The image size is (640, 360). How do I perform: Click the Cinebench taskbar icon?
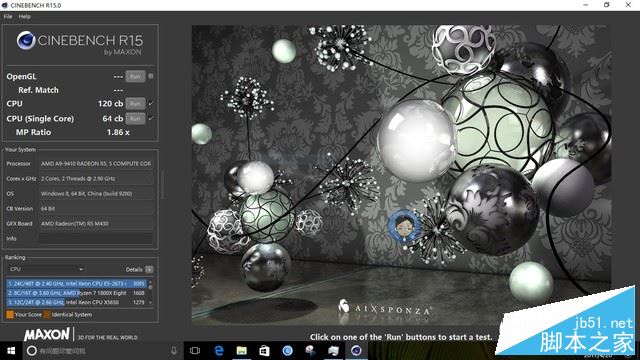[x=356, y=351]
